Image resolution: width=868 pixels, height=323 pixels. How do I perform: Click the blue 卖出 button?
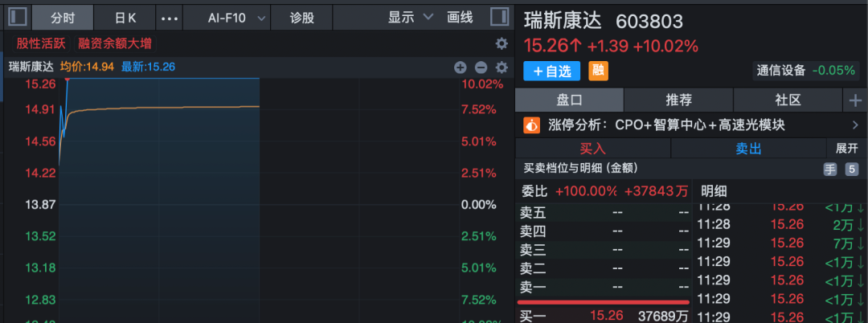pos(748,148)
